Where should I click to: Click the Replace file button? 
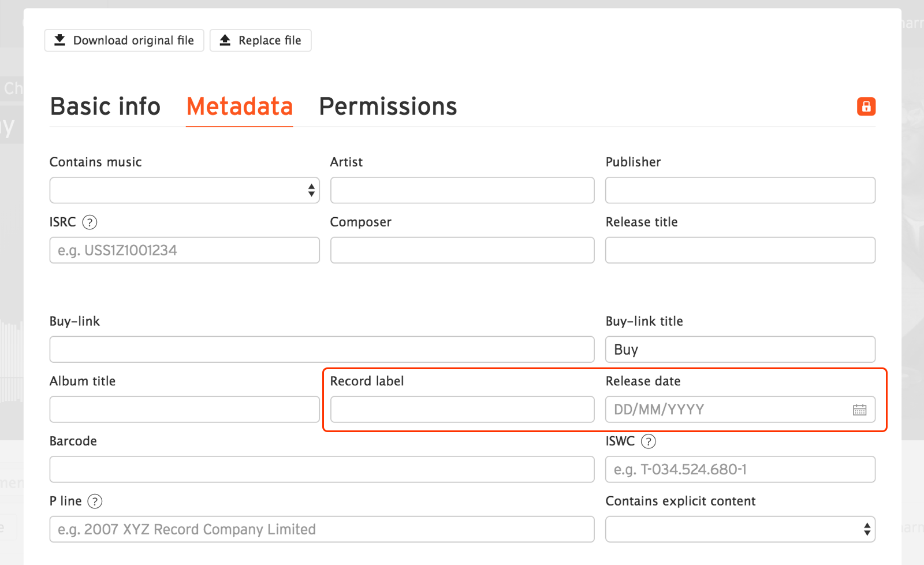point(260,40)
